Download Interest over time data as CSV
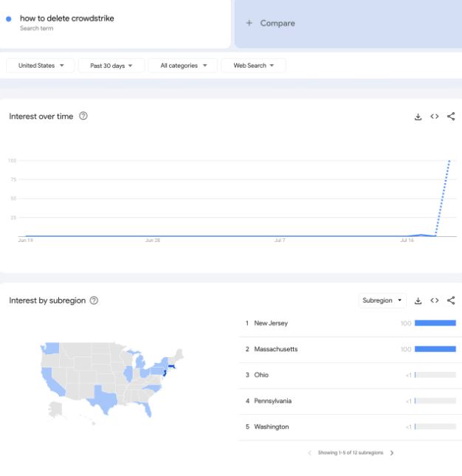Screen dimensions: 462x476 pos(418,117)
